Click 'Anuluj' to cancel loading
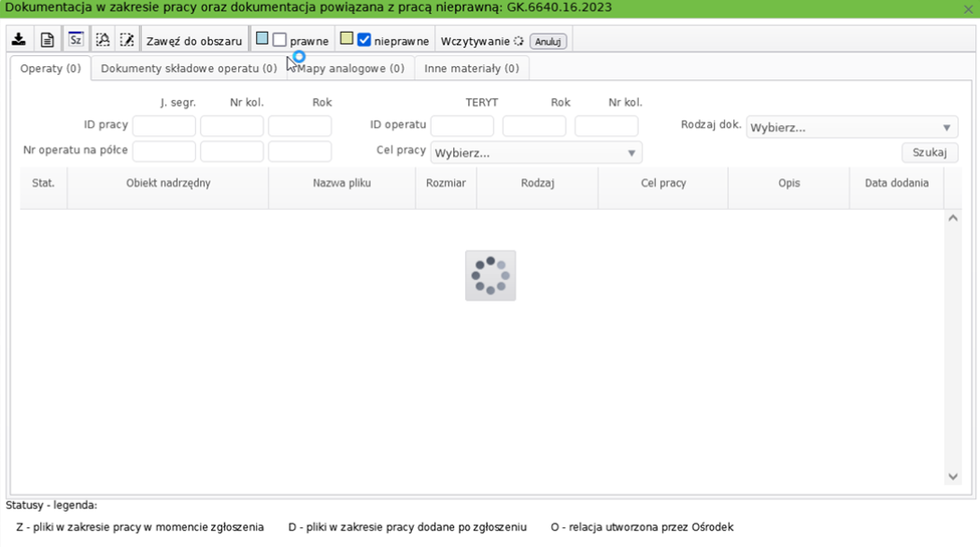The height and width of the screenshot is (547, 980). tap(547, 41)
